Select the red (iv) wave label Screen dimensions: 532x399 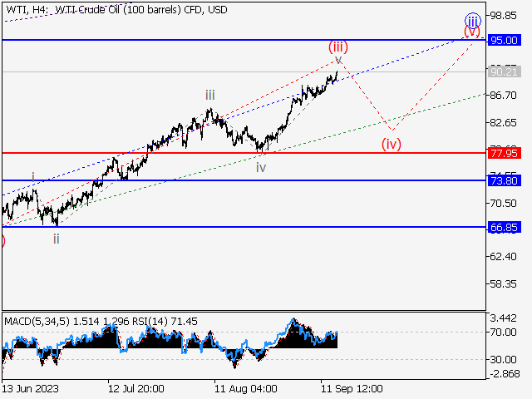392,144
